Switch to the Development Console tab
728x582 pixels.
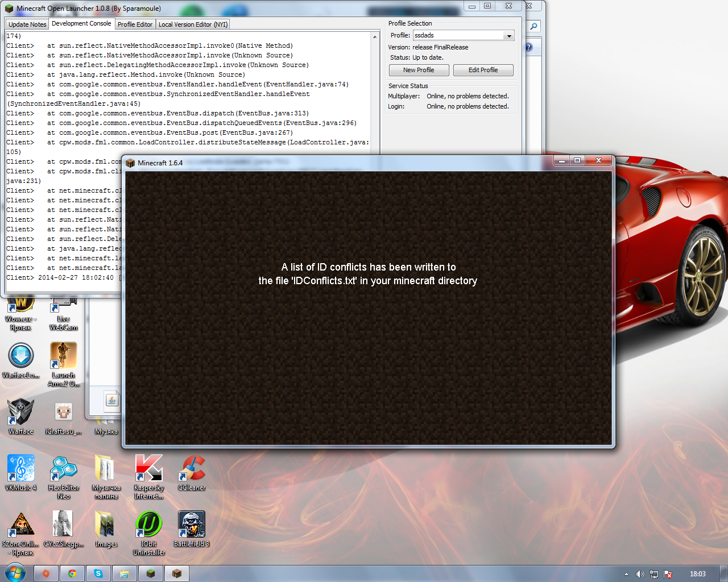tap(81, 23)
